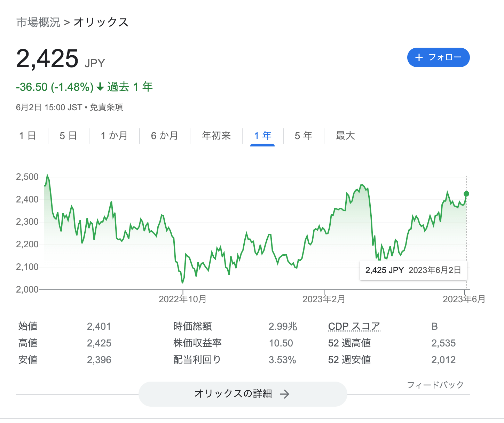Switch to the 1 日 range tab
Viewport: 504px width, 423px height.
27,136
